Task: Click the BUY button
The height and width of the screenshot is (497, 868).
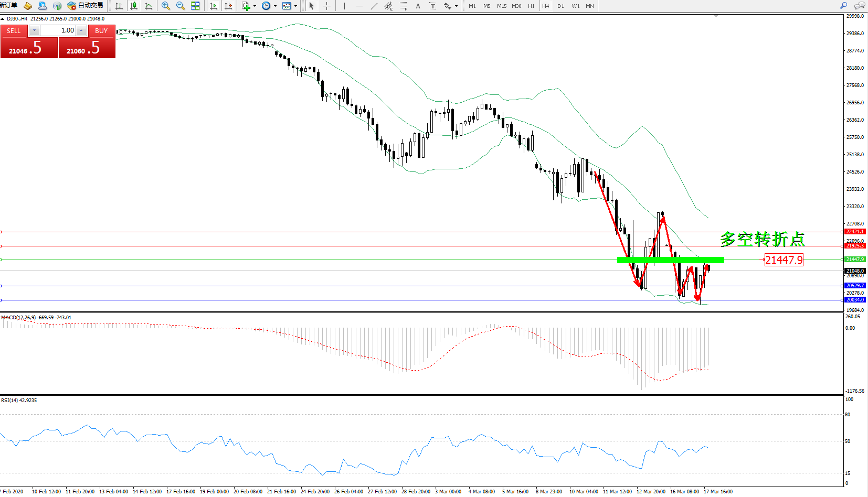Action: (101, 31)
